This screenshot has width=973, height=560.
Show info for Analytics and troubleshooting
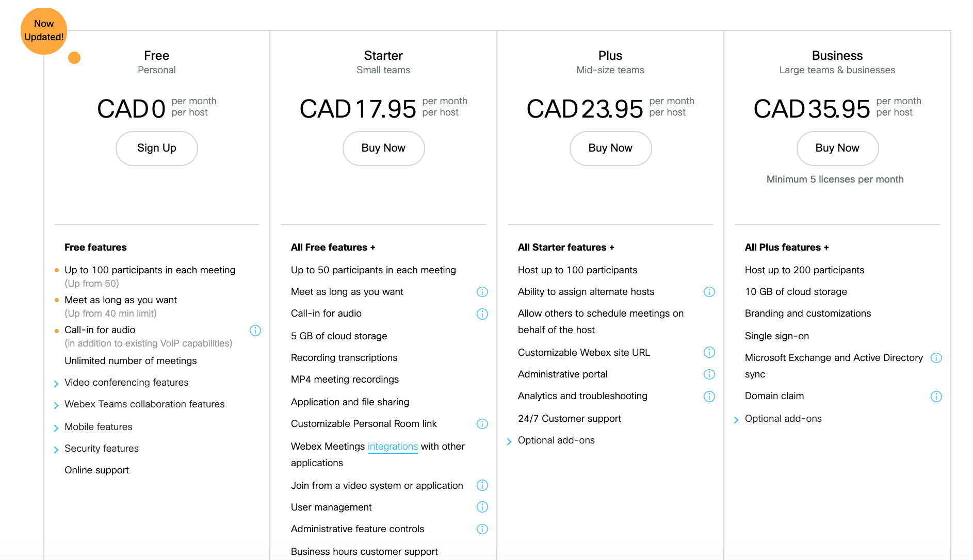tap(709, 396)
